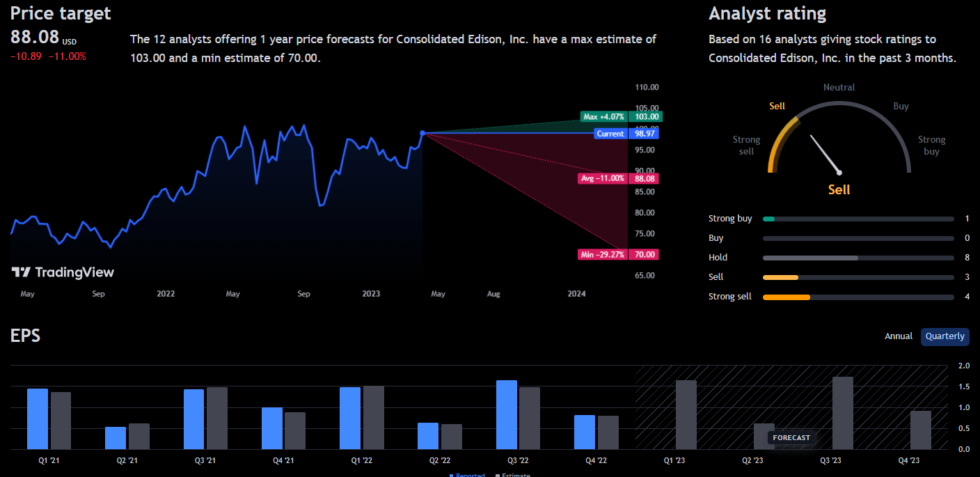Switch to the Annual EPS view
Screen dimensions: 980x477
[x=899, y=336]
